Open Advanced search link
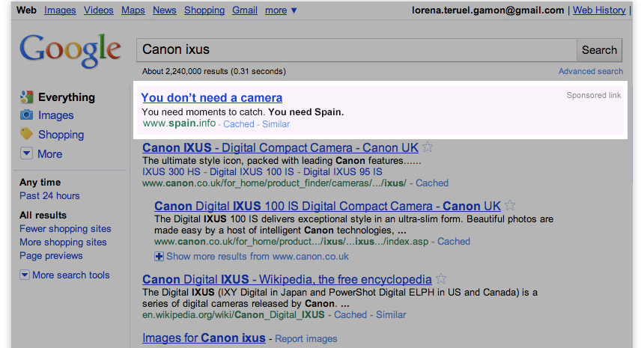 tap(591, 71)
